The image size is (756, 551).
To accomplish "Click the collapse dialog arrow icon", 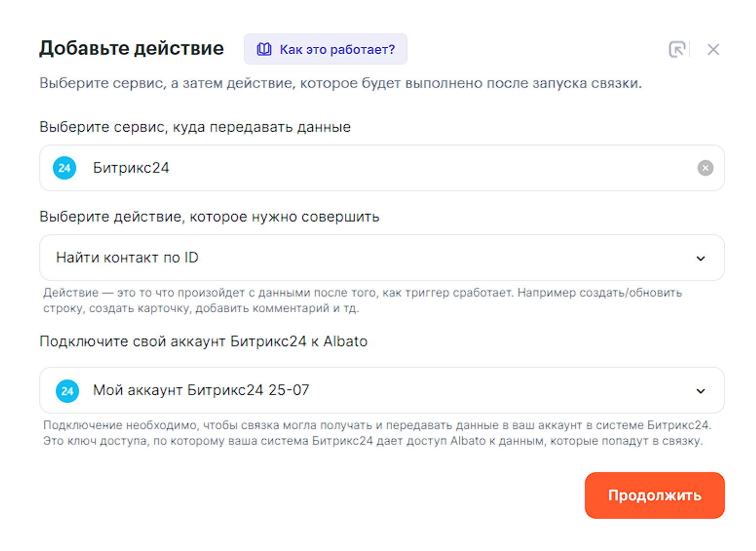I will click(677, 49).
